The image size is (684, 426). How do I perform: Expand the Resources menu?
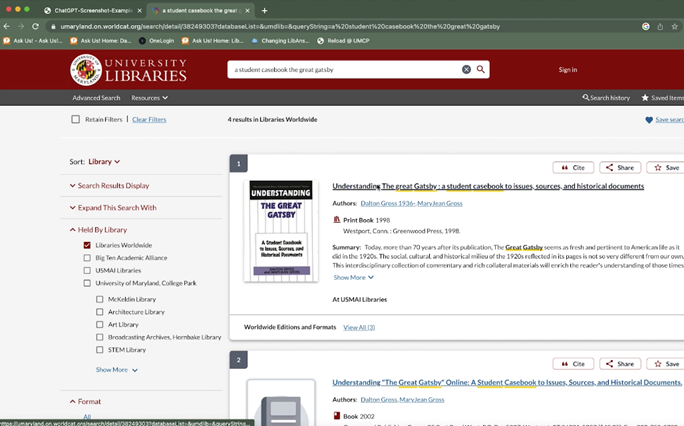tap(149, 98)
